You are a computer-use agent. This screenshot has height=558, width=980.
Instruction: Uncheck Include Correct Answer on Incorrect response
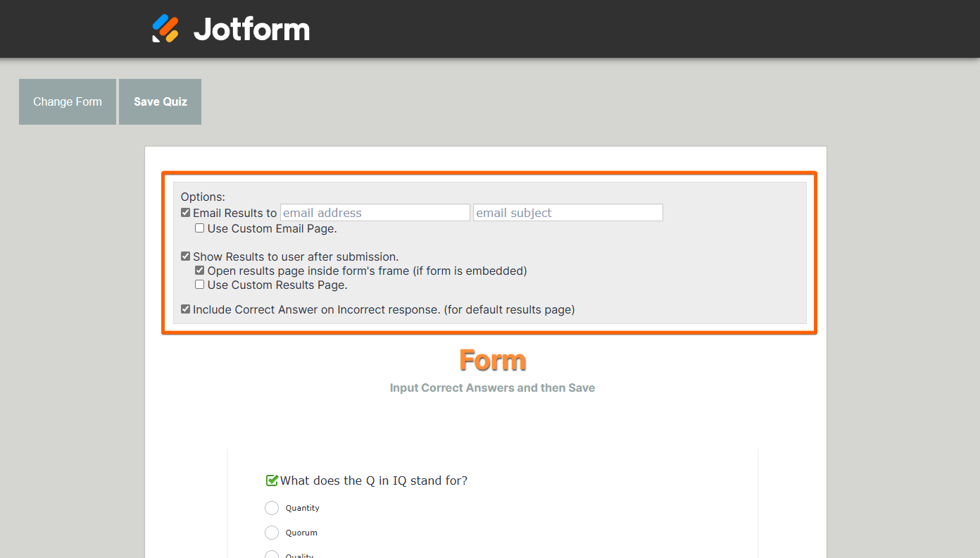coord(186,309)
